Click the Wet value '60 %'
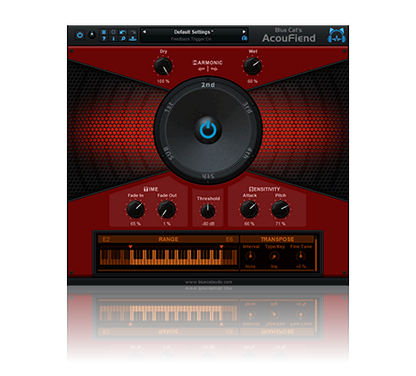 tap(252, 81)
